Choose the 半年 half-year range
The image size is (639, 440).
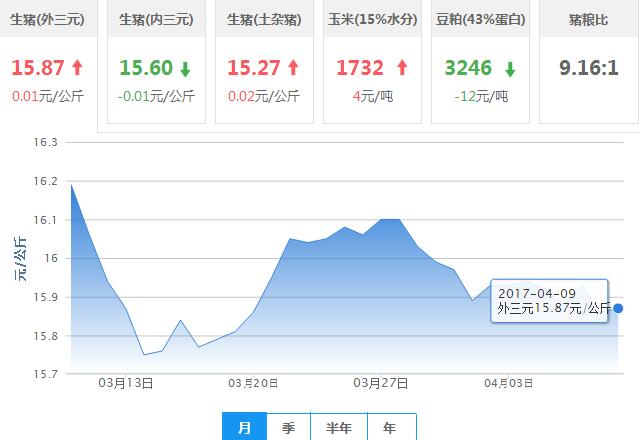[339, 427]
